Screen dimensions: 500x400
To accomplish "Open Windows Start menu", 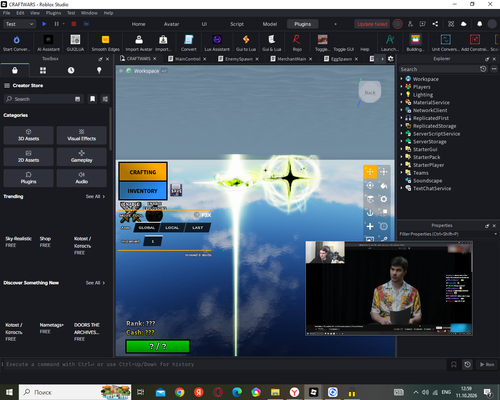I will coord(9,392).
